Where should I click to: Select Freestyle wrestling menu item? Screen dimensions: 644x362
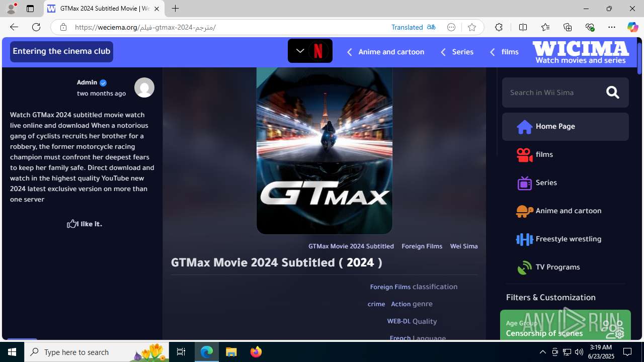(565, 239)
